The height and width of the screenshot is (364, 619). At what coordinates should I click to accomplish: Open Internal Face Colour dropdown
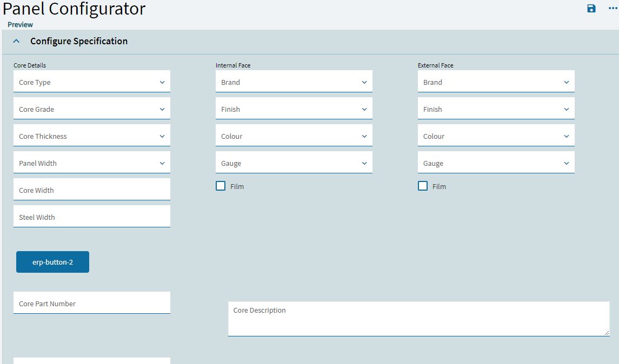(x=294, y=136)
